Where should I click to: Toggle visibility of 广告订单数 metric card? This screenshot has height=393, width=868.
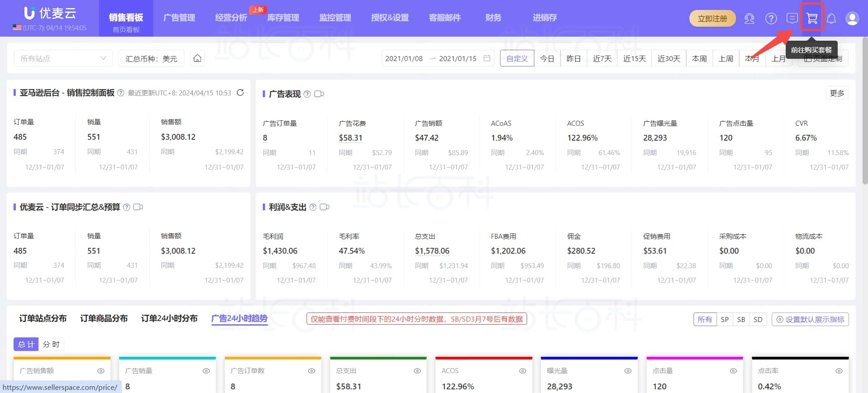coord(311,371)
